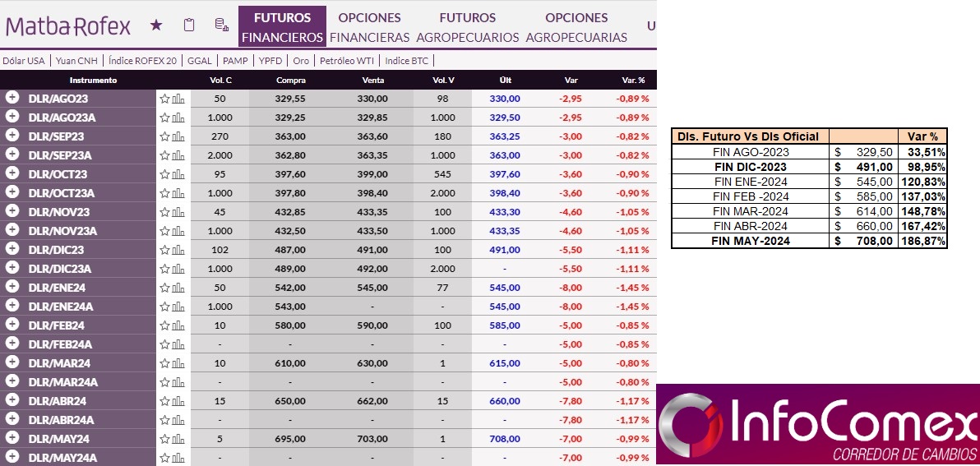The width and height of the screenshot is (980, 466).
Task: Switch to the Opciones Financieras tab
Action: pos(369,27)
